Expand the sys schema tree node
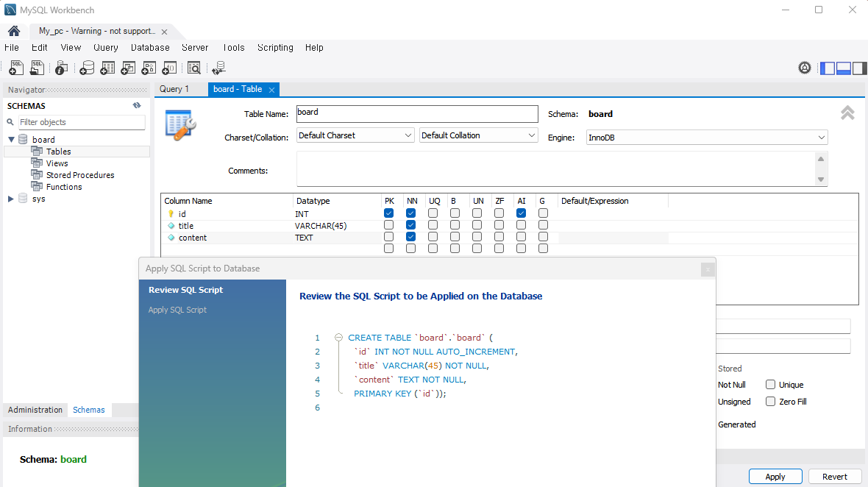The width and height of the screenshot is (868, 487). [10, 199]
